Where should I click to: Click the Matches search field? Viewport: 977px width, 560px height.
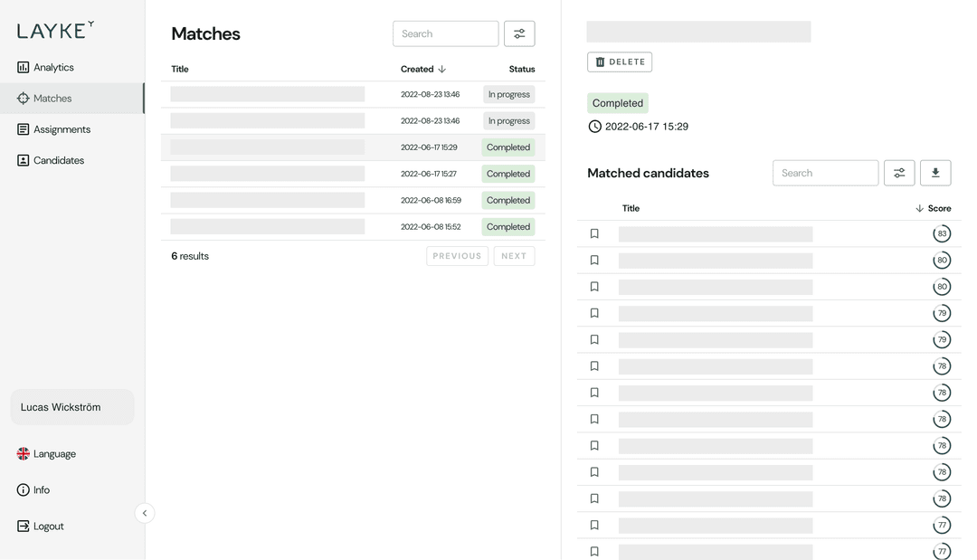[x=445, y=33]
